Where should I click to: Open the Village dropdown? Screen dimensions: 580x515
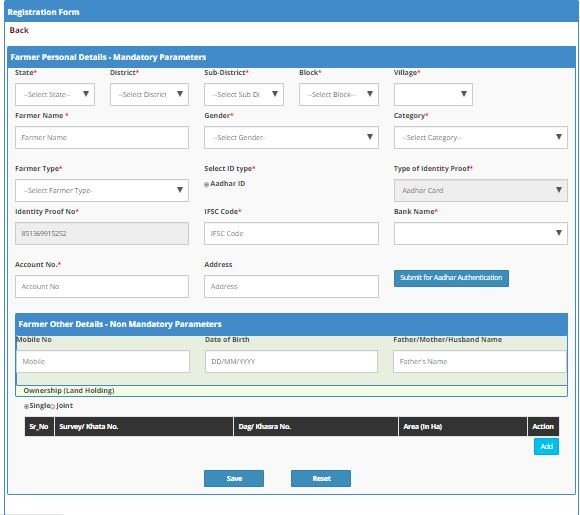click(433, 94)
